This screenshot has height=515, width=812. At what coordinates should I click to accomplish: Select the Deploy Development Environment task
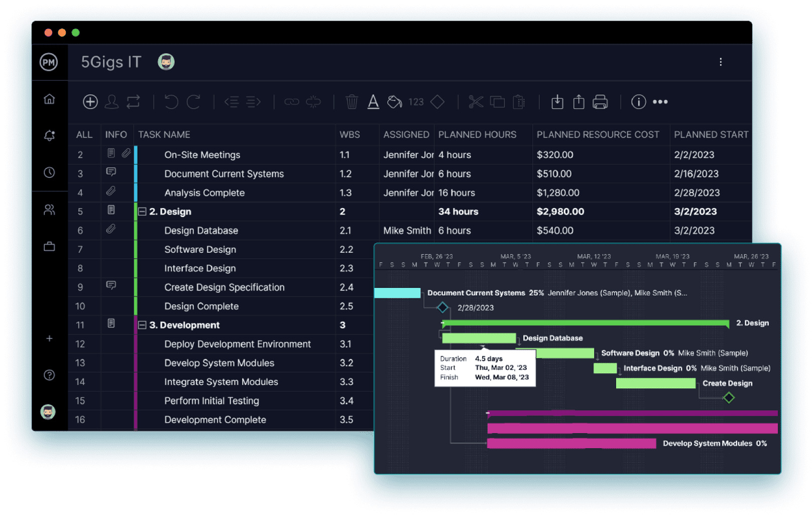click(x=238, y=344)
